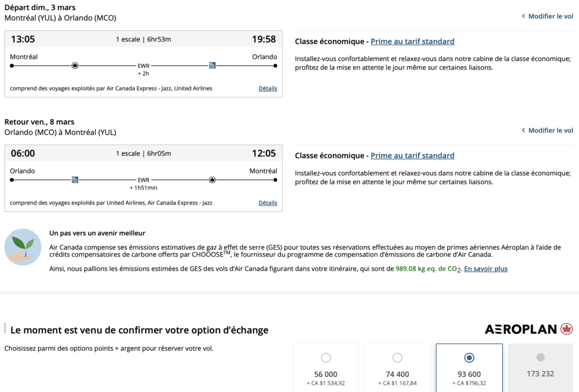
Task: Select the 93 600 points radio option
Action: pos(469,358)
